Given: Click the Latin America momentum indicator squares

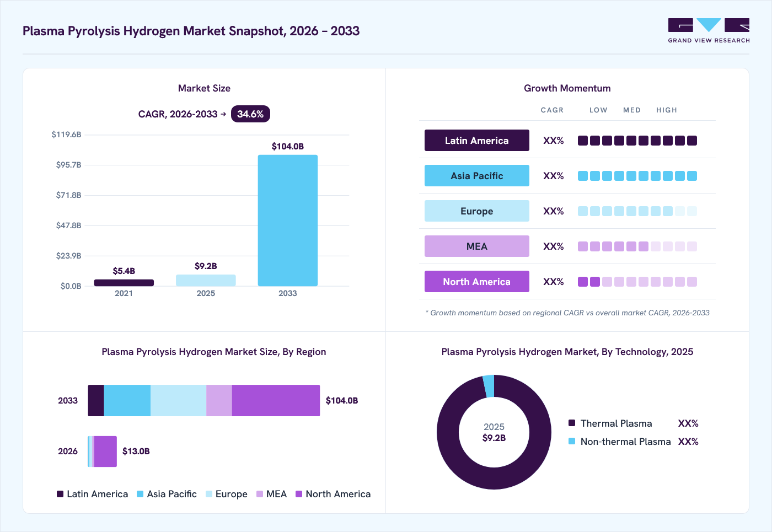Looking at the screenshot, I should pos(637,141).
